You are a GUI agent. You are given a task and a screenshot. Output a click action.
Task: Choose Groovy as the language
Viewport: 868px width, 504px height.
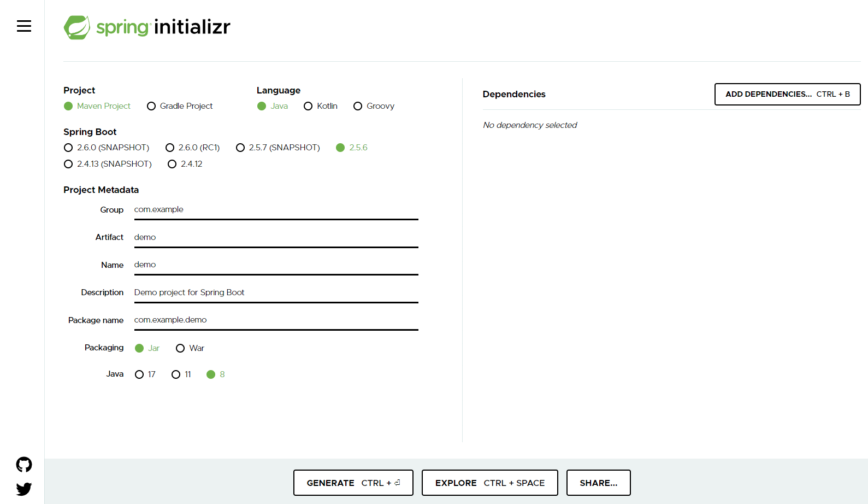(374, 106)
